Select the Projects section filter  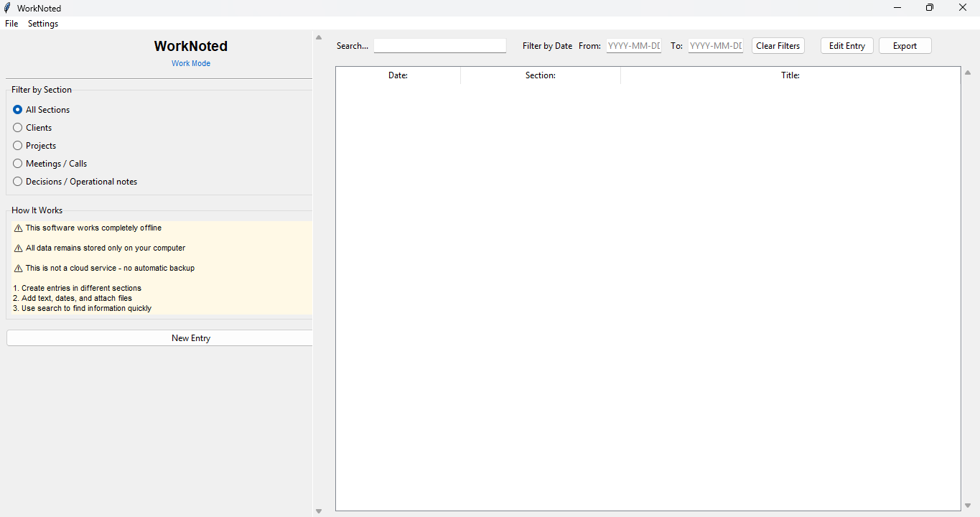(18, 146)
